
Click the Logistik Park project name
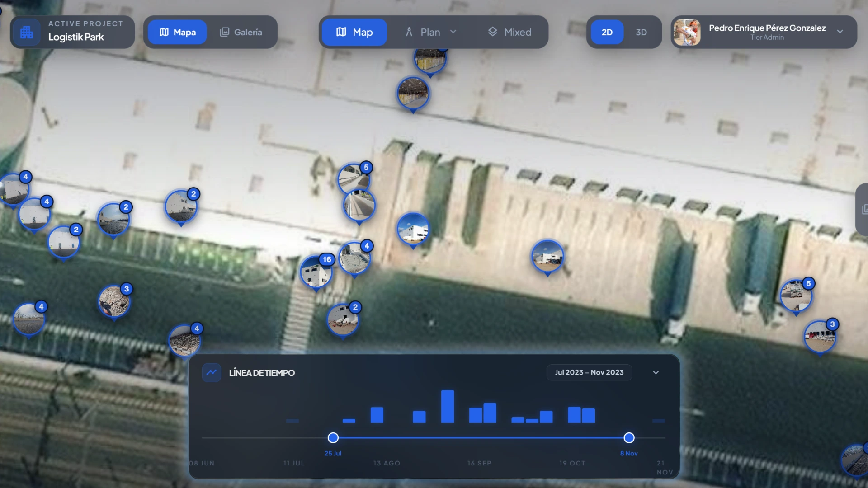76,37
